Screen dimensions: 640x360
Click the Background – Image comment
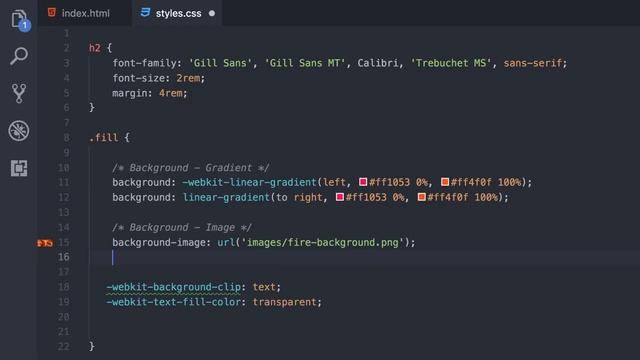(182, 227)
